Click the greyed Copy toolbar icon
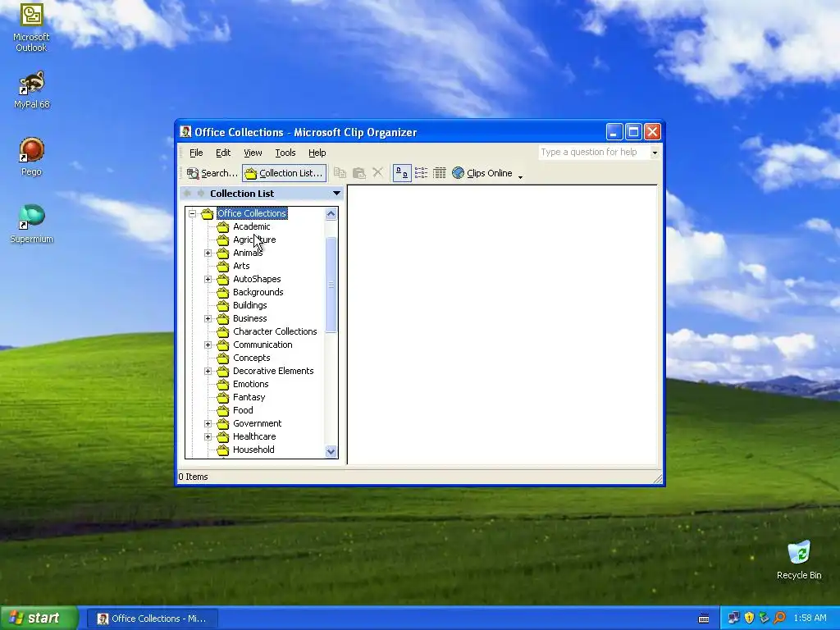The height and width of the screenshot is (630, 840). 340,173
